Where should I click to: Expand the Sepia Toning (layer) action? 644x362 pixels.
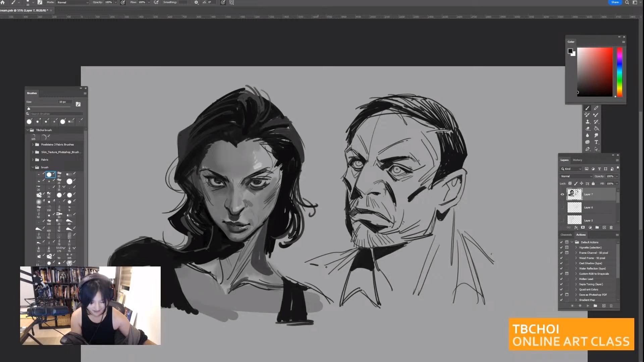point(576,284)
